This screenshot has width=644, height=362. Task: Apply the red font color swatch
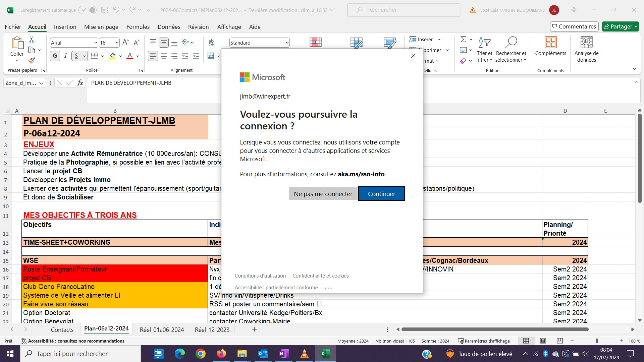[130, 56]
